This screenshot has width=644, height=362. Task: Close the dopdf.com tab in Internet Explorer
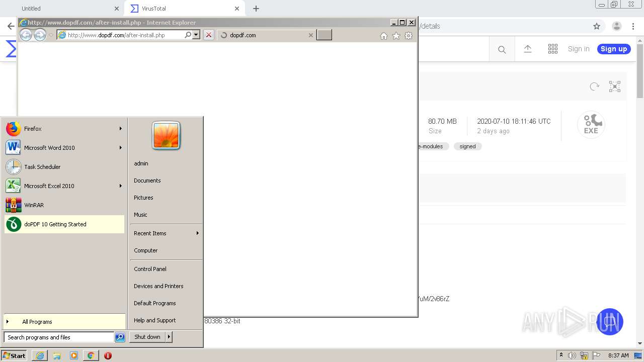311,35
